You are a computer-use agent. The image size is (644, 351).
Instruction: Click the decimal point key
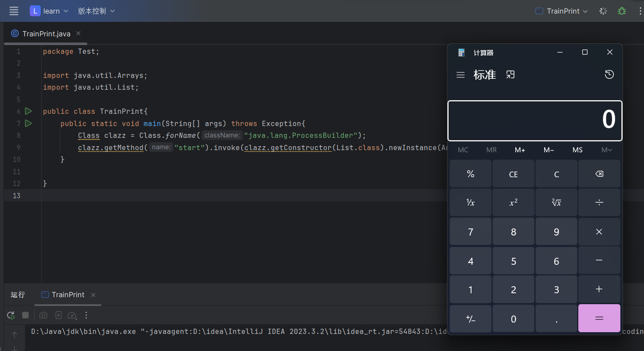[556, 319]
